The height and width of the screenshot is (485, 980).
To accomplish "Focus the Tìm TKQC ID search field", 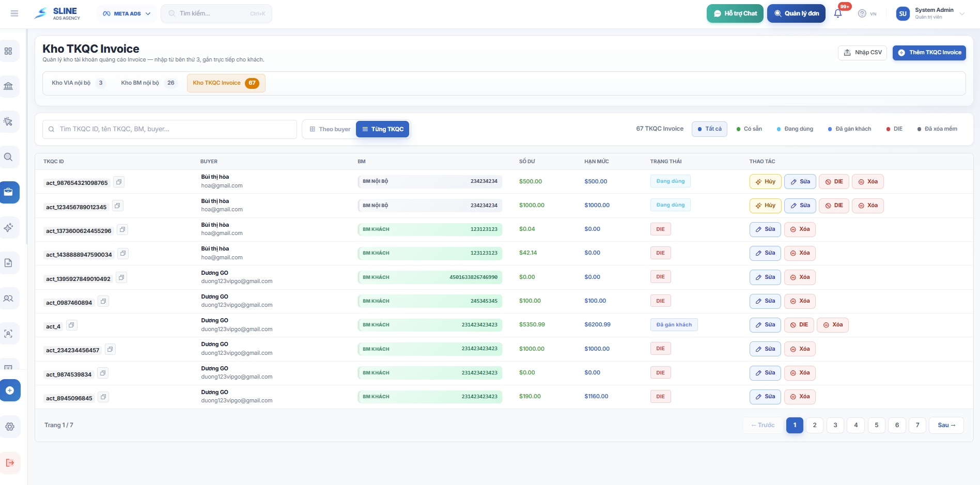I will click(170, 129).
